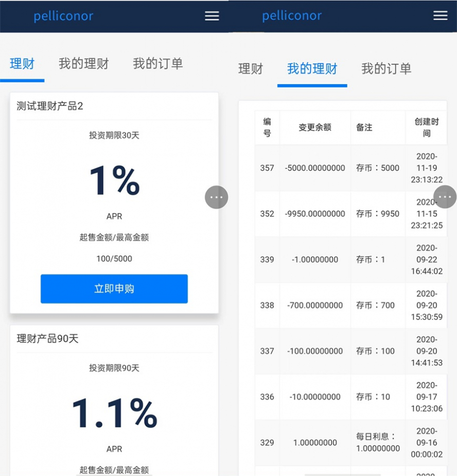Click 投资期限90天 label

114,368
